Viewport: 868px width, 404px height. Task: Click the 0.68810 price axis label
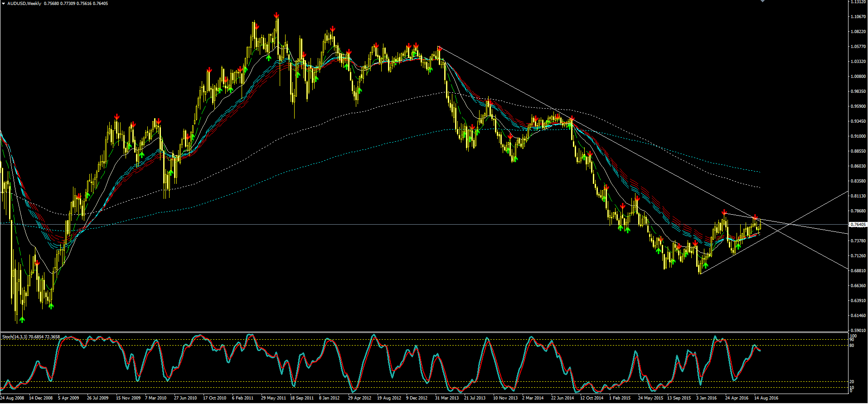(x=858, y=271)
